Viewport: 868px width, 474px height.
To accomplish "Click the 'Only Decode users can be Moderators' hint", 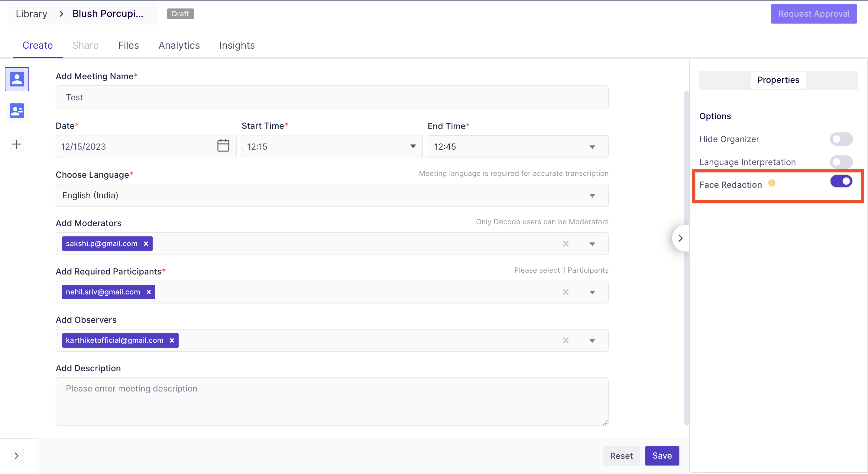I will click(x=542, y=222).
